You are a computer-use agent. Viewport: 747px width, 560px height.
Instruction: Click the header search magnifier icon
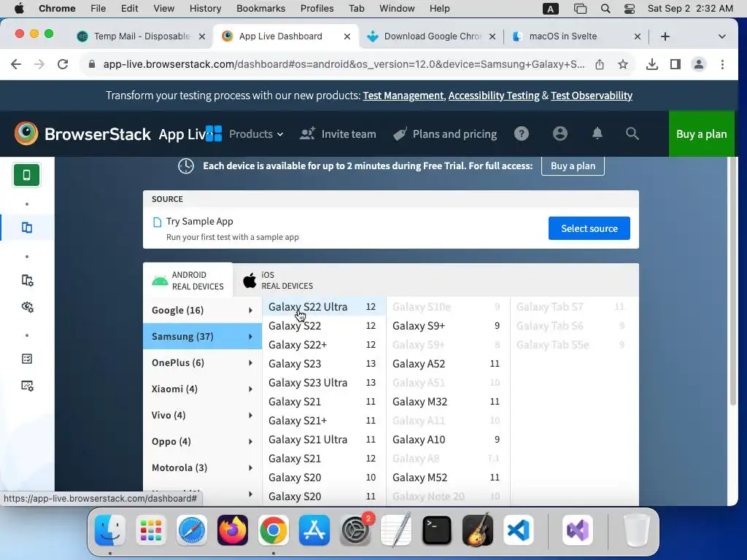(632, 134)
